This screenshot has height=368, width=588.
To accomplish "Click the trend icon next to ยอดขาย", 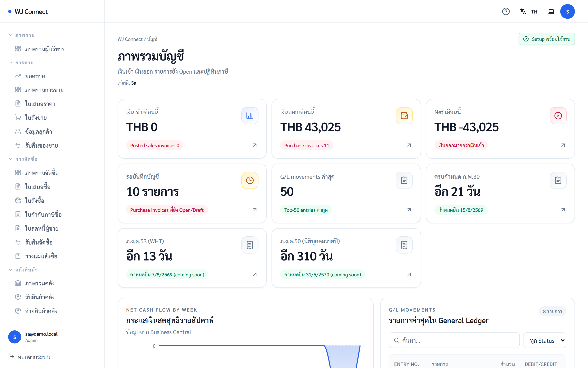I will 18,76.
